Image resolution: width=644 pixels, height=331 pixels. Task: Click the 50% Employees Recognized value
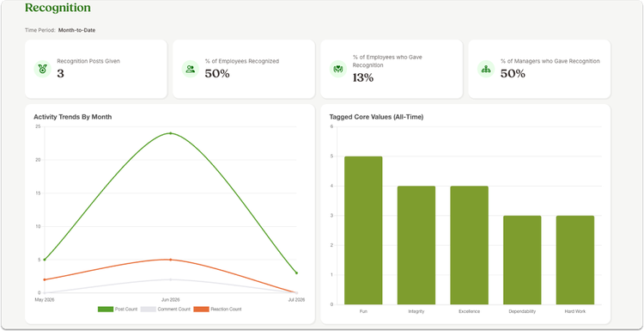click(217, 74)
